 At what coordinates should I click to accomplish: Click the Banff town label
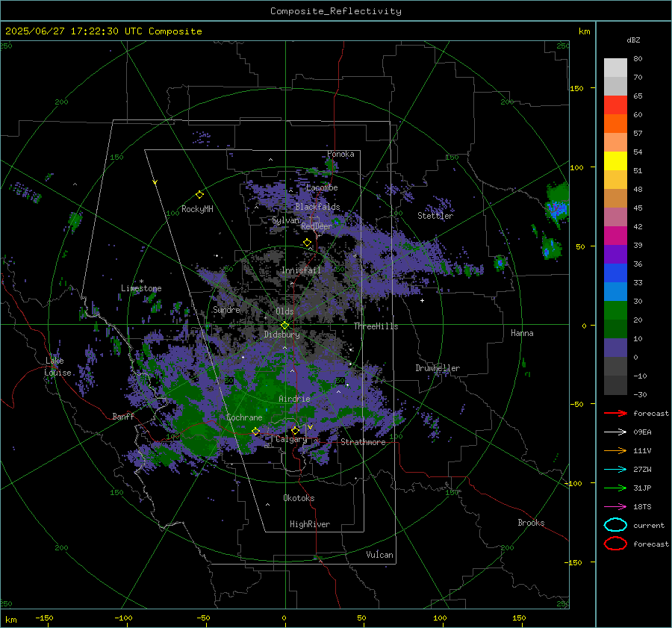[123, 416]
